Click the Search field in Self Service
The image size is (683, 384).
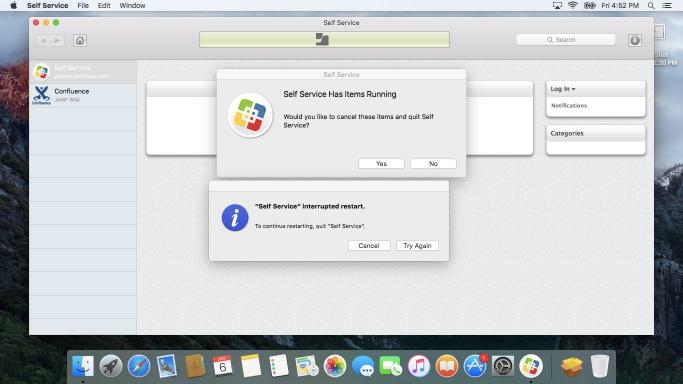coord(566,40)
